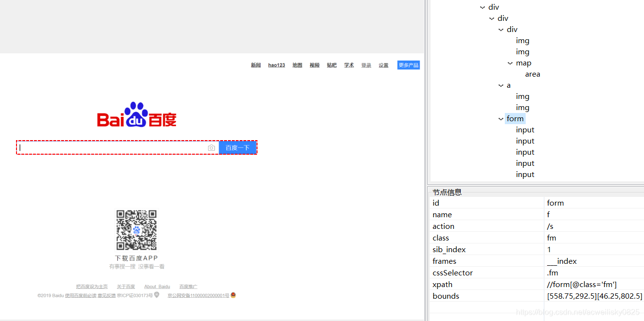Click the 京公网安备11000002000001号 link
644x321 pixels.
tap(198, 295)
